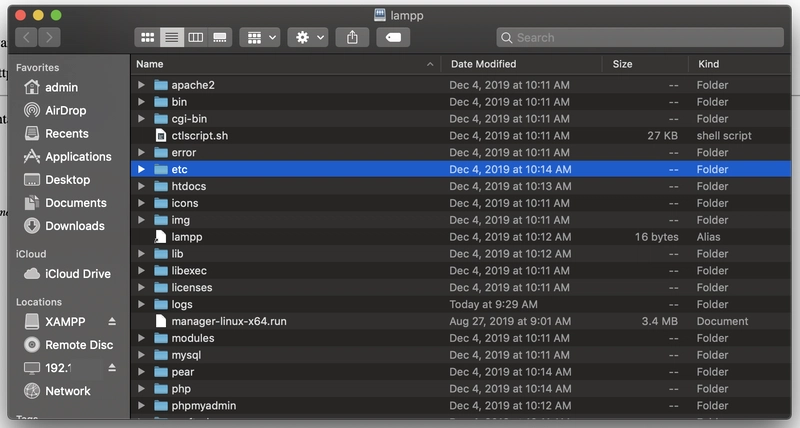
Task: Open Downloads in sidebar
Action: (x=64, y=226)
